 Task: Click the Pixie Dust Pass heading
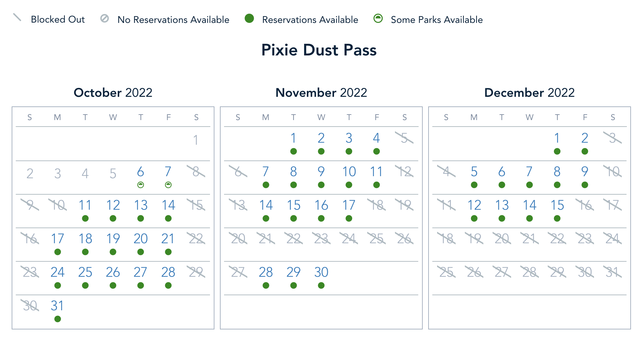[319, 50]
